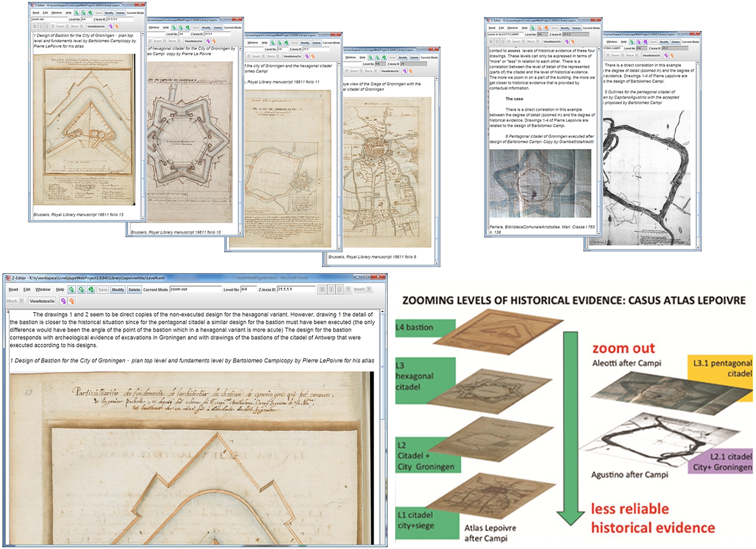The image size is (756, 549).
Task: Click the blue pentagonal citadel image in Aleotti window
Action: point(540,183)
